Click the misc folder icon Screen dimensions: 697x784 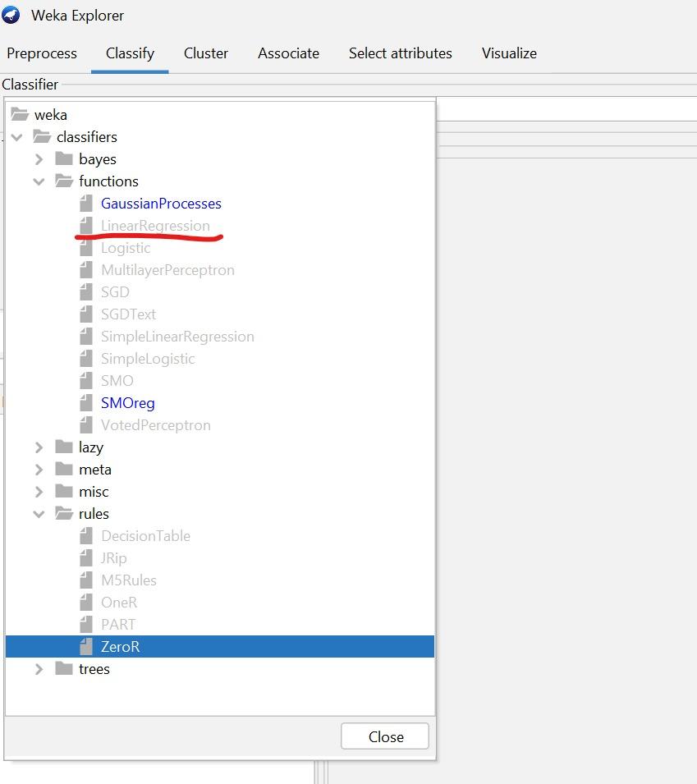(64, 492)
